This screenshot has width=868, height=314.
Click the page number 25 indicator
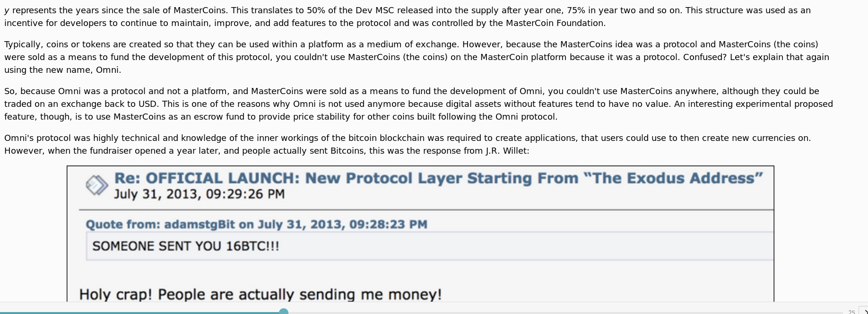851,312
